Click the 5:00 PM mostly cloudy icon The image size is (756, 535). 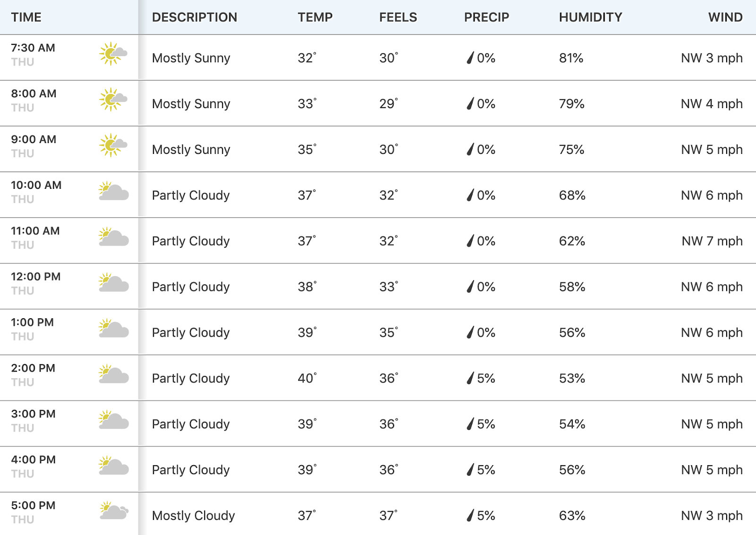pos(114,510)
